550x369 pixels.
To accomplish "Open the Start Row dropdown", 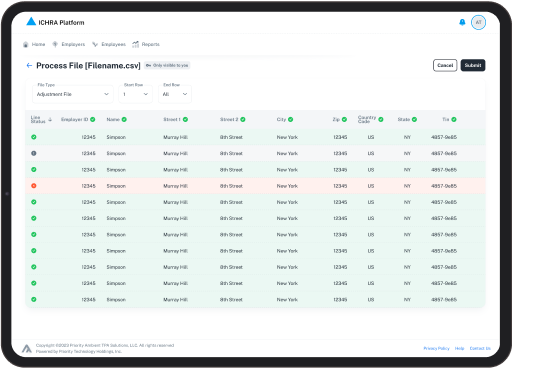I will (x=135, y=94).
